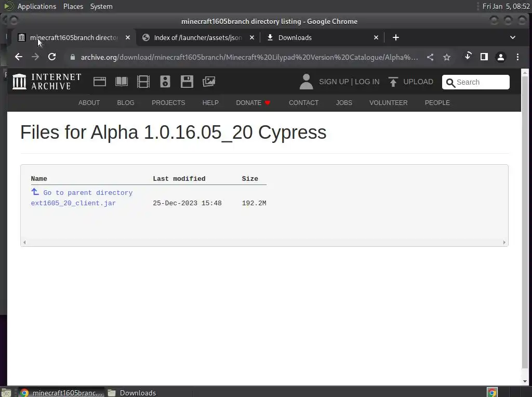
Task: Click LOG IN link
Action: click(x=367, y=82)
